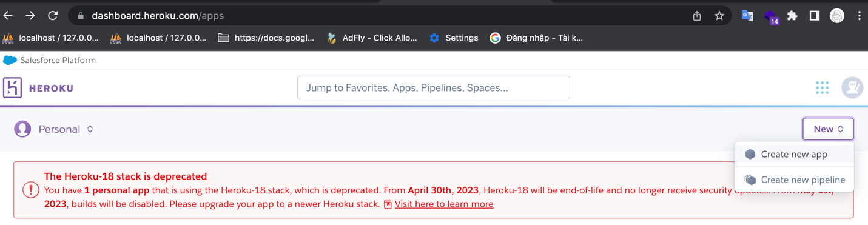Click the share page icon in address bar
Image resolution: width=868 pixels, height=225 pixels.
(697, 16)
